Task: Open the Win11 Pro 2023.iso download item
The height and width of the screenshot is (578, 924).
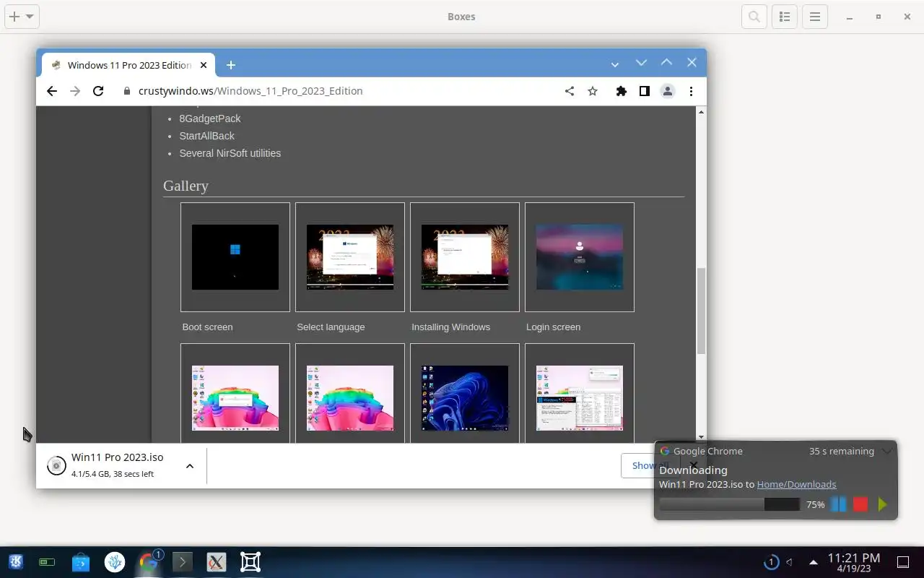Action: (x=108, y=465)
